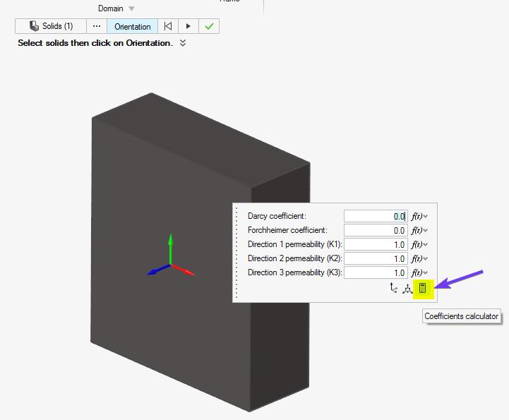509x420 pixels.
Task: Click the 'Darcy coefficient:' label
Action: (277, 216)
